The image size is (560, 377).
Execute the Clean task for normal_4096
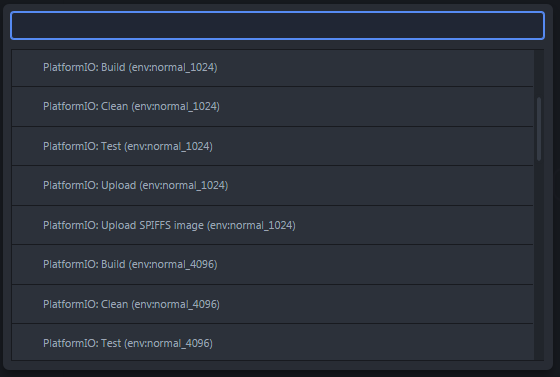[x=272, y=304]
